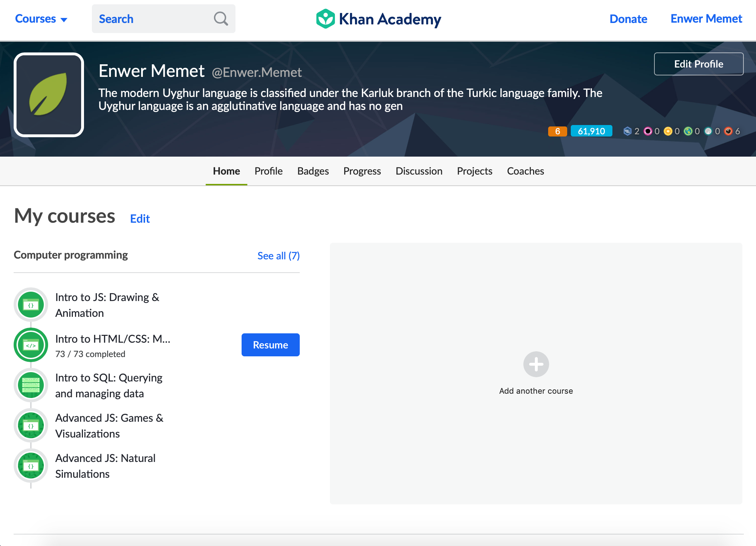The height and width of the screenshot is (546, 756).
Task: Click the leaf avatar picture
Action: tap(49, 95)
